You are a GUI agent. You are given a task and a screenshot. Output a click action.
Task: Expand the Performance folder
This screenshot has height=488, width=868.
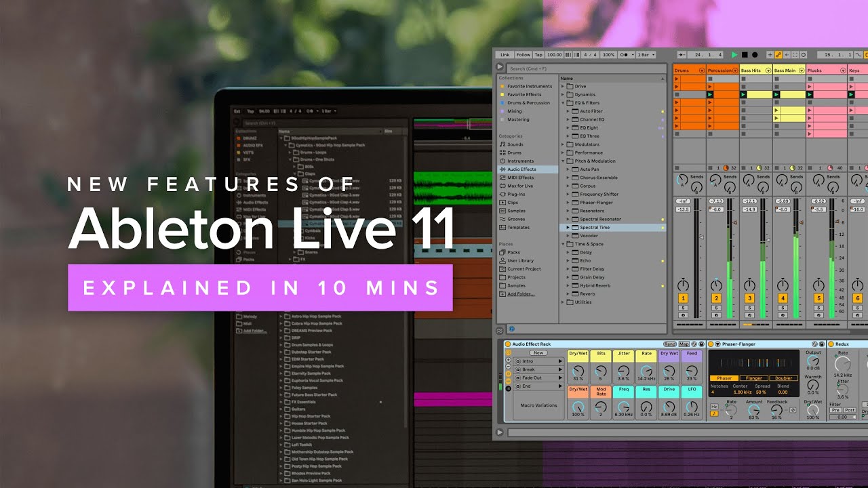563,153
